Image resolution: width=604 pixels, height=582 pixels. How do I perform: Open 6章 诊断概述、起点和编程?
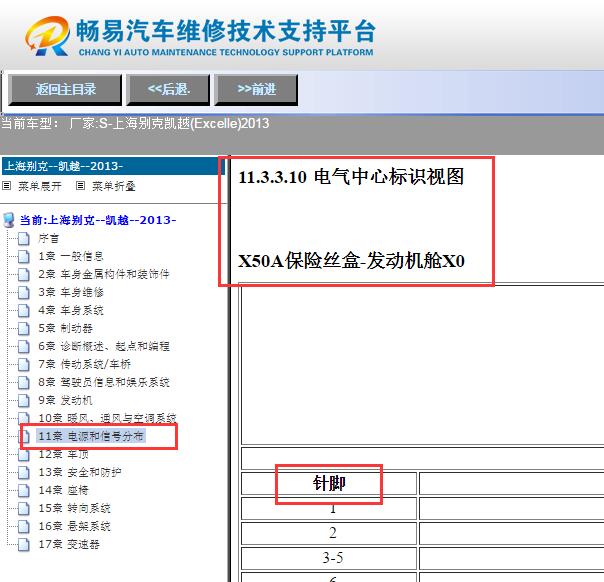click(104, 346)
